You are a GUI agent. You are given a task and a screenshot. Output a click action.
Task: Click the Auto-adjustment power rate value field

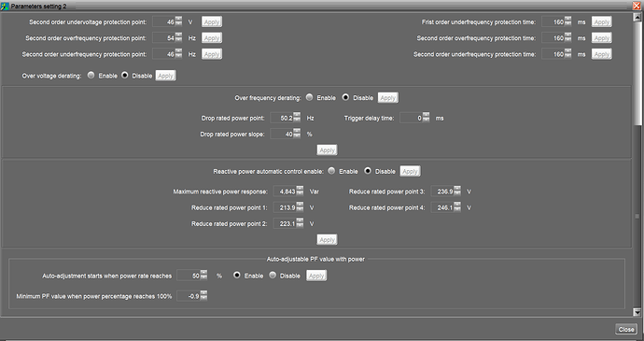(x=189, y=276)
